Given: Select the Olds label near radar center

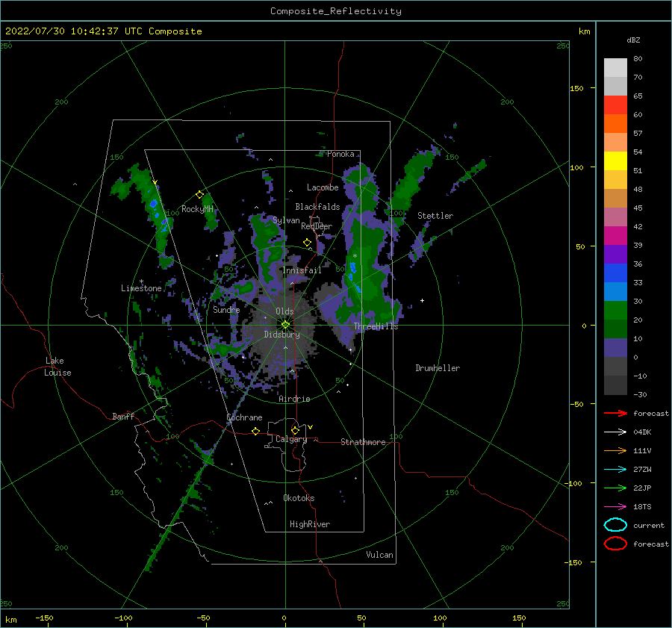Looking at the screenshot, I should 284,311.
